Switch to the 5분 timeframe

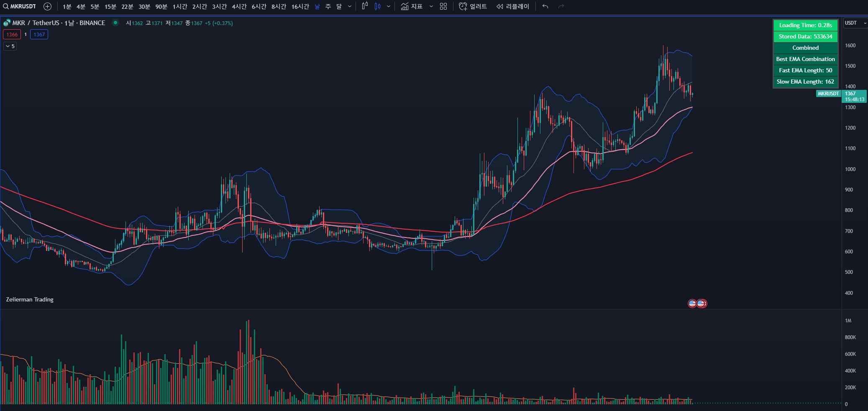pos(95,6)
